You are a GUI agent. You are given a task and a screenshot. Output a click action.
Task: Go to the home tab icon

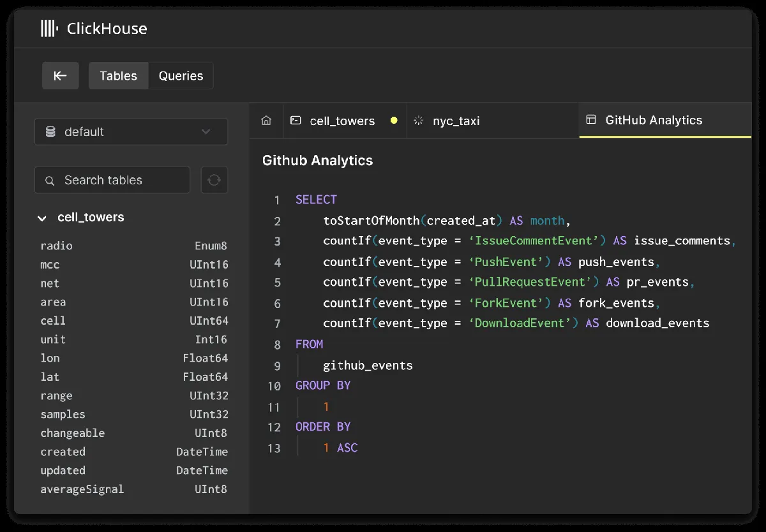tap(267, 120)
